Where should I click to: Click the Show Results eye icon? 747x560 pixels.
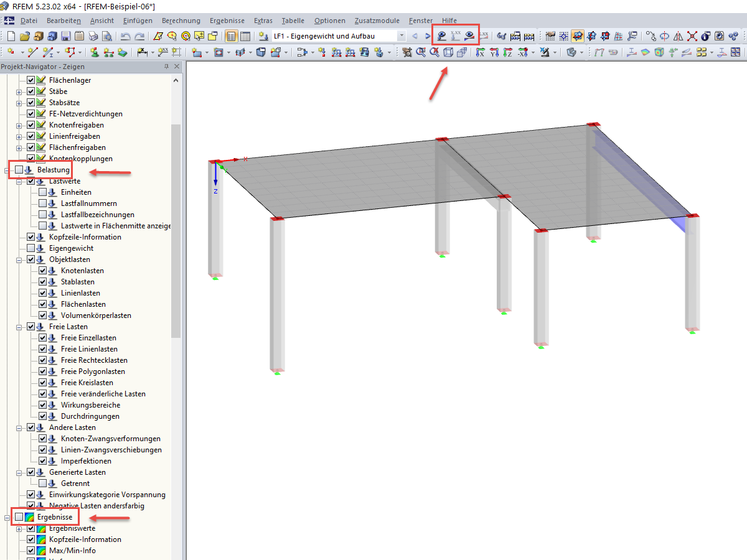click(x=470, y=36)
